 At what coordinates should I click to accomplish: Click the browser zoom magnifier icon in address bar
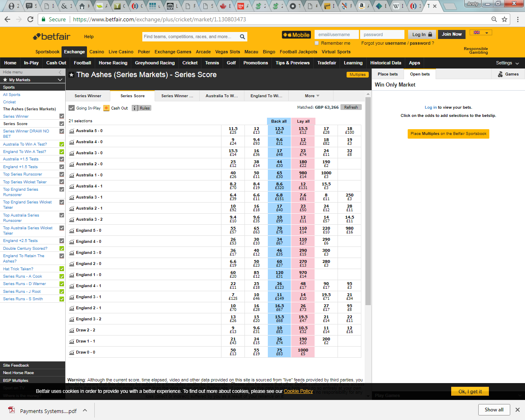pyautogui.click(x=494, y=19)
